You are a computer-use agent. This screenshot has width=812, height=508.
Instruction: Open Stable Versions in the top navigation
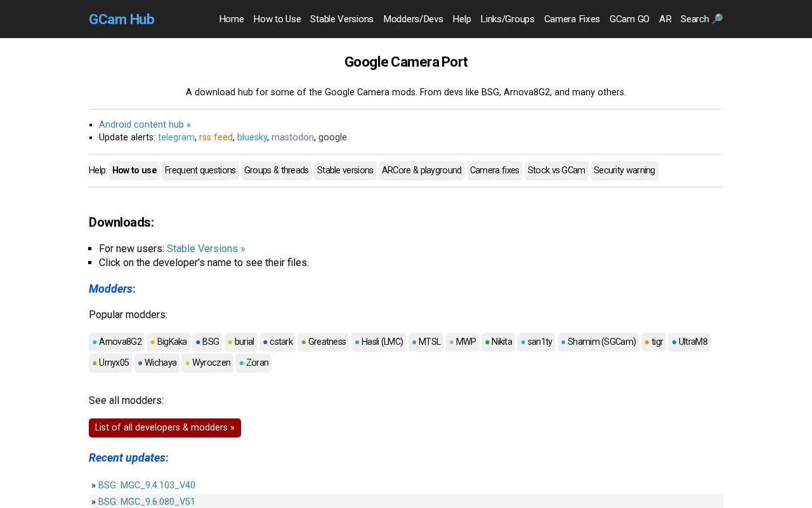click(342, 19)
